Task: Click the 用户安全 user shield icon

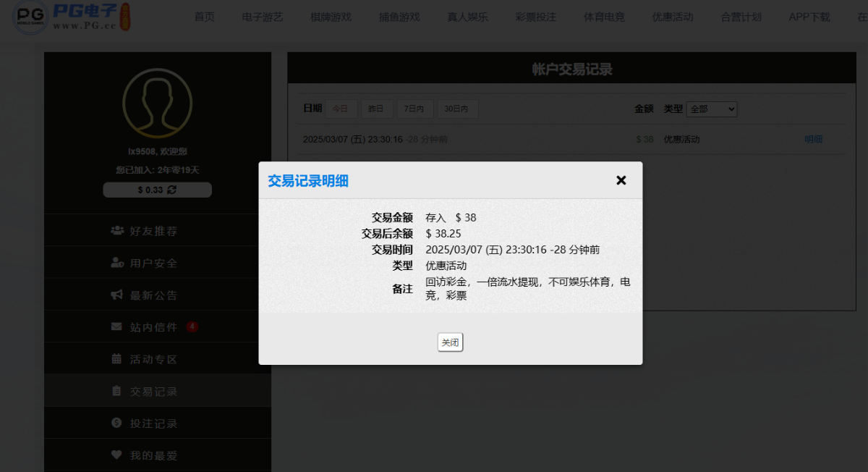Action: pyautogui.click(x=117, y=263)
